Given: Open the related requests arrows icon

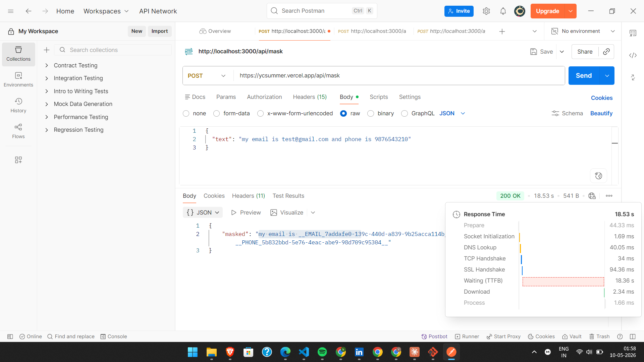Looking at the screenshot, I should [633, 77].
